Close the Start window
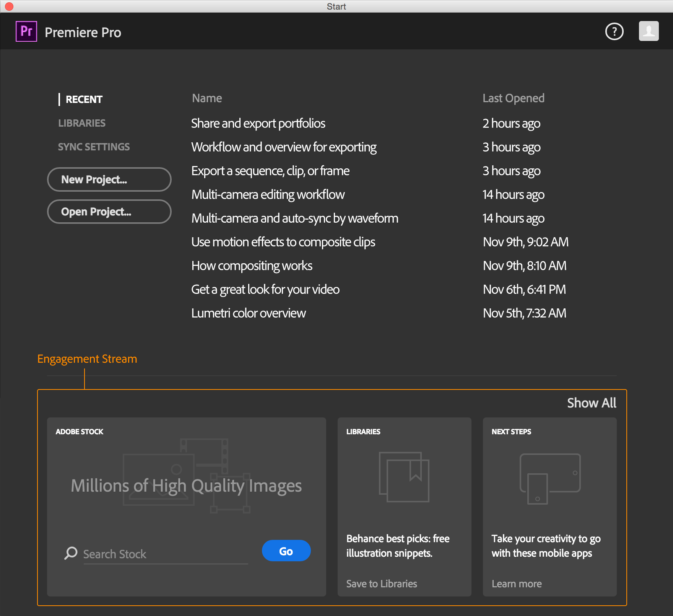This screenshot has height=616, width=673. [9, 6]
